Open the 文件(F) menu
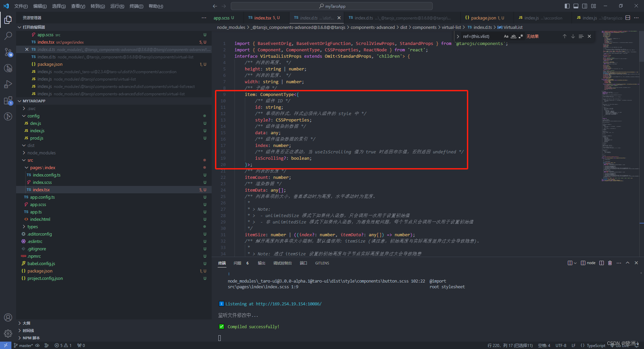The height and width of the screenshot is (349, 644). pyautogui.click(x=21, y=6)
